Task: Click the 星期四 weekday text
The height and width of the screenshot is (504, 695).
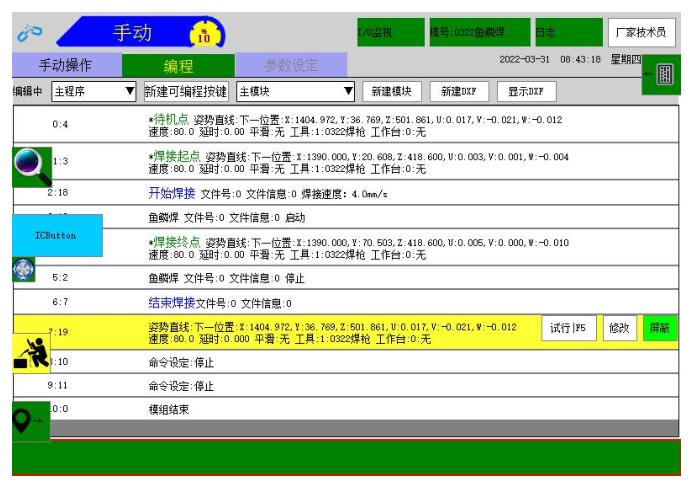Action: (625, 59)
